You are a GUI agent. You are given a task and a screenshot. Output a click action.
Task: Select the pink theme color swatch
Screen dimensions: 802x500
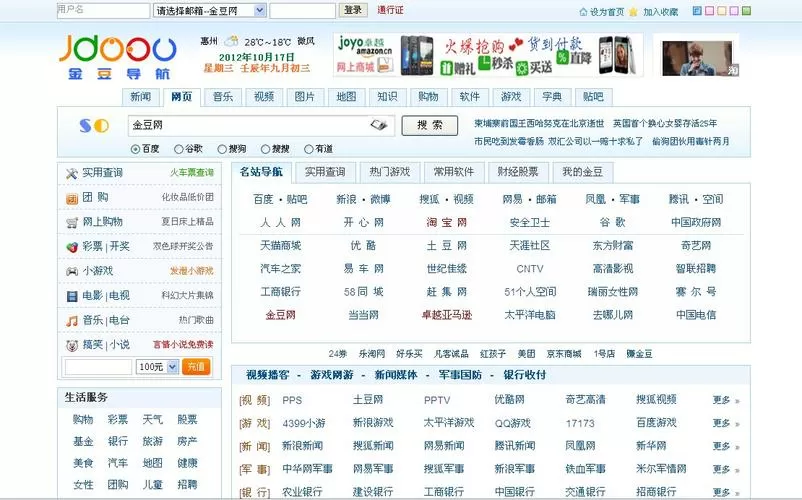(x=709, y=11)
